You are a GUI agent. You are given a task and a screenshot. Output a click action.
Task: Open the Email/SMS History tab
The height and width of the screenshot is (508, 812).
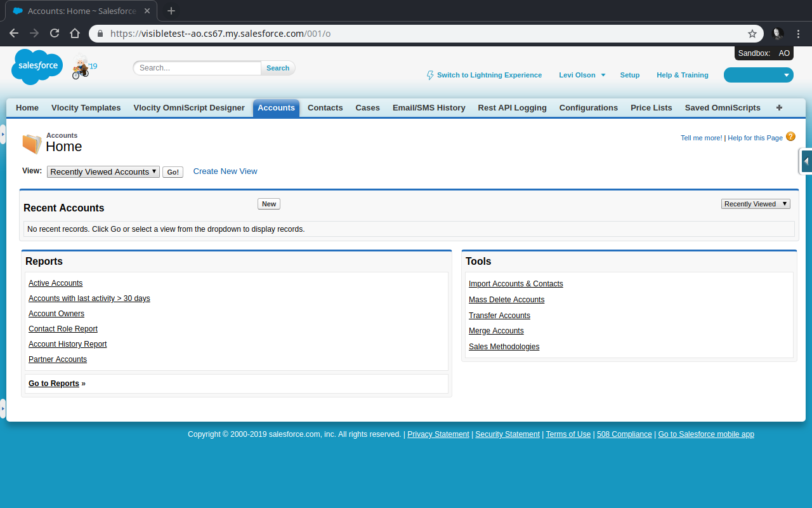[429, 108]
